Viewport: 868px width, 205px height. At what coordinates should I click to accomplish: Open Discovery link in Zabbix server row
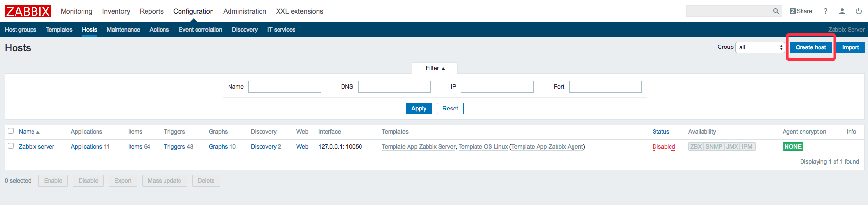[x=263, y=147]
